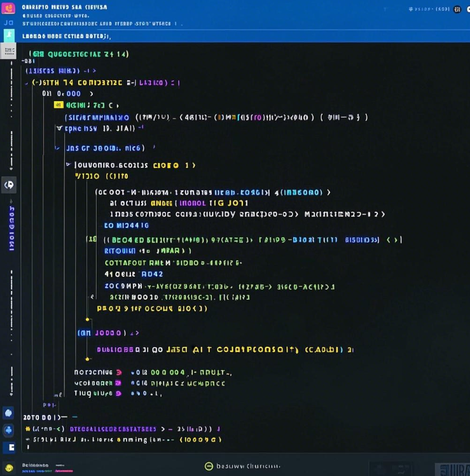Click the top-right header text beside the star
Screen dimensions: 470x476
click(432, 9)
